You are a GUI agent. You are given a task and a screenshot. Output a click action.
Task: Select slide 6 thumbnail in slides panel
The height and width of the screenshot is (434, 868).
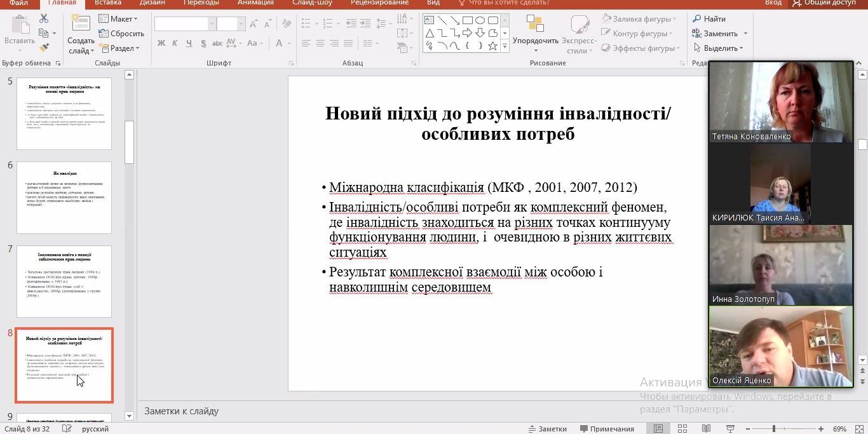point(64,195)
